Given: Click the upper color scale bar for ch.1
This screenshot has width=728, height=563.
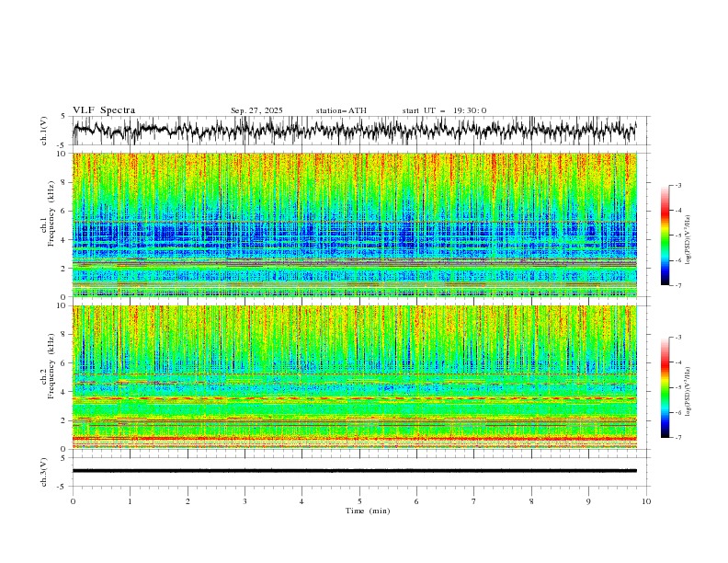Looking at the screenshot, I should point(665,236).
